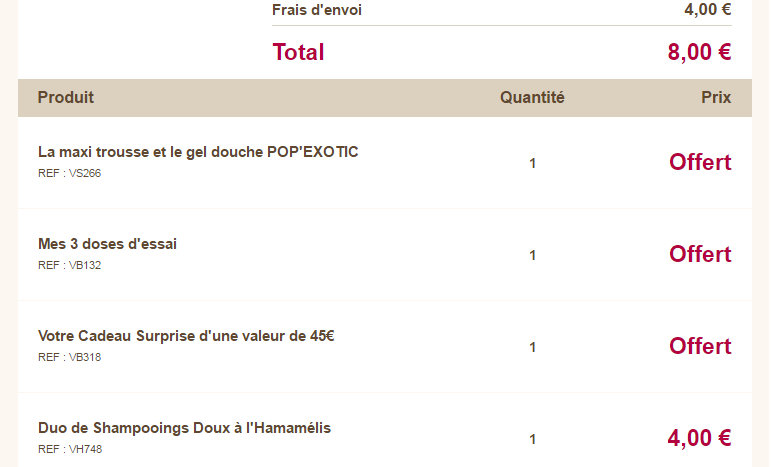The image size is (772, 467).
Task: Click the Frais d'envoi label
Action: click(317, 10)
